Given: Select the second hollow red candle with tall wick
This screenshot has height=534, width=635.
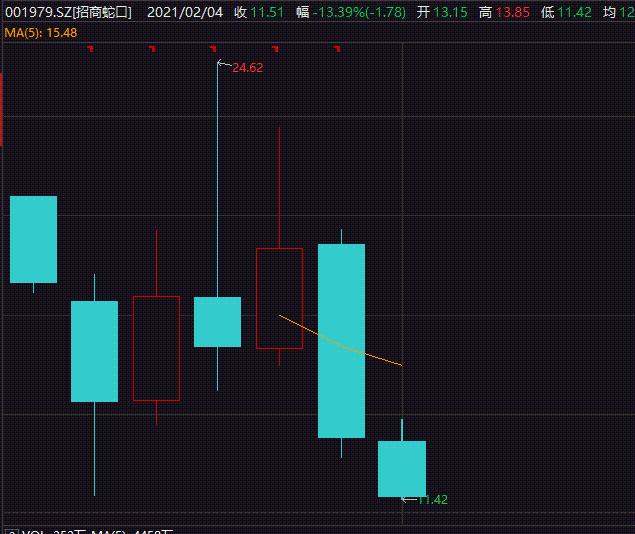Looking at the screenshot, I should click(279, 298).
